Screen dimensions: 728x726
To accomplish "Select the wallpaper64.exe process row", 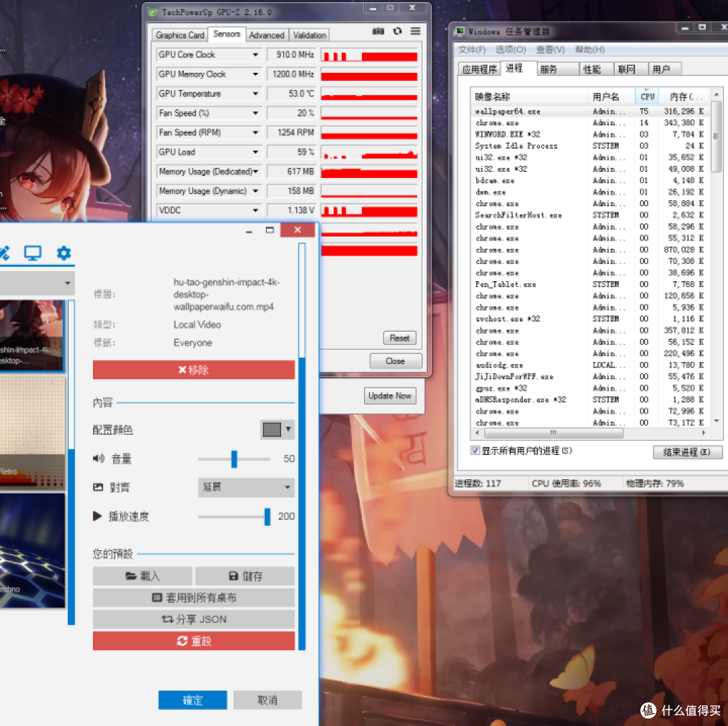I will [x=590, y=111].
